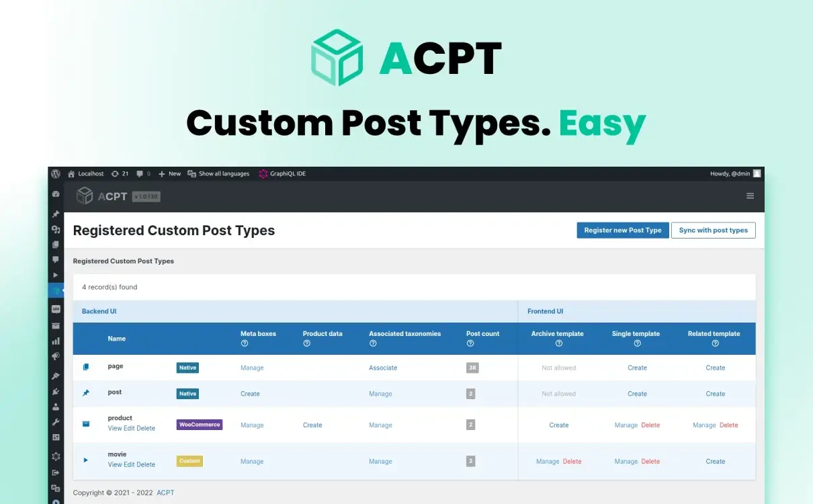This screenshot has height=504, width=813.
Task: Click Edit link under movie
Action: [129, 464]
